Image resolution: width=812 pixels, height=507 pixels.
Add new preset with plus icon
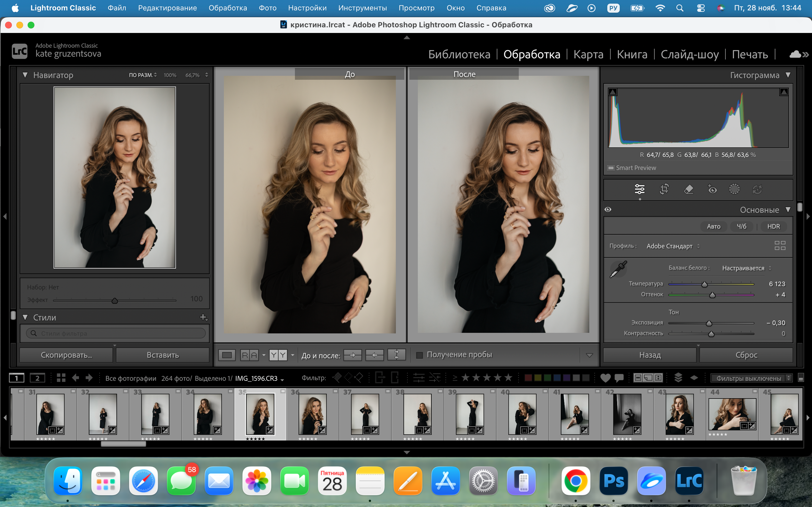pos(203,317)
